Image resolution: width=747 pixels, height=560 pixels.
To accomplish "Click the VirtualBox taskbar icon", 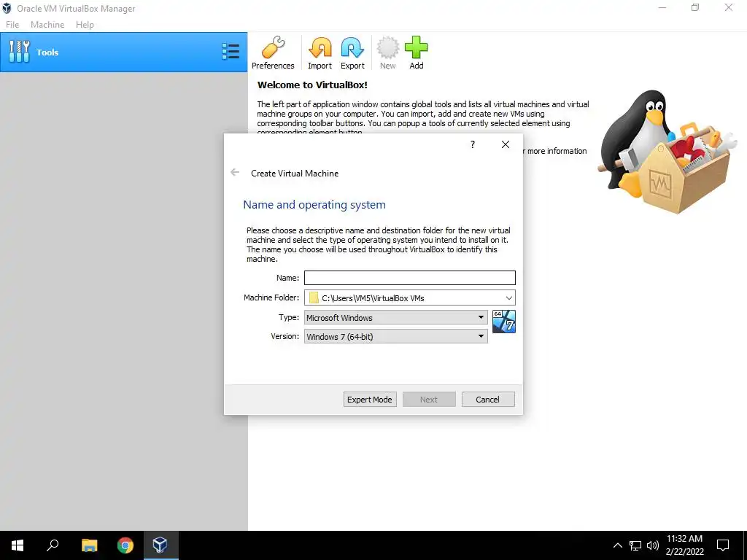I will click(x=160, y=545).
